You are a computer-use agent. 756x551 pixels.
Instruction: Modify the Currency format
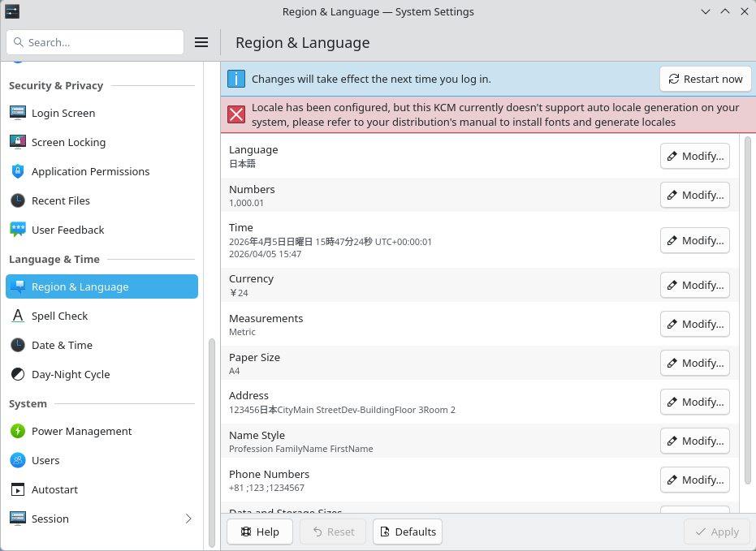(x=694, y=285)
